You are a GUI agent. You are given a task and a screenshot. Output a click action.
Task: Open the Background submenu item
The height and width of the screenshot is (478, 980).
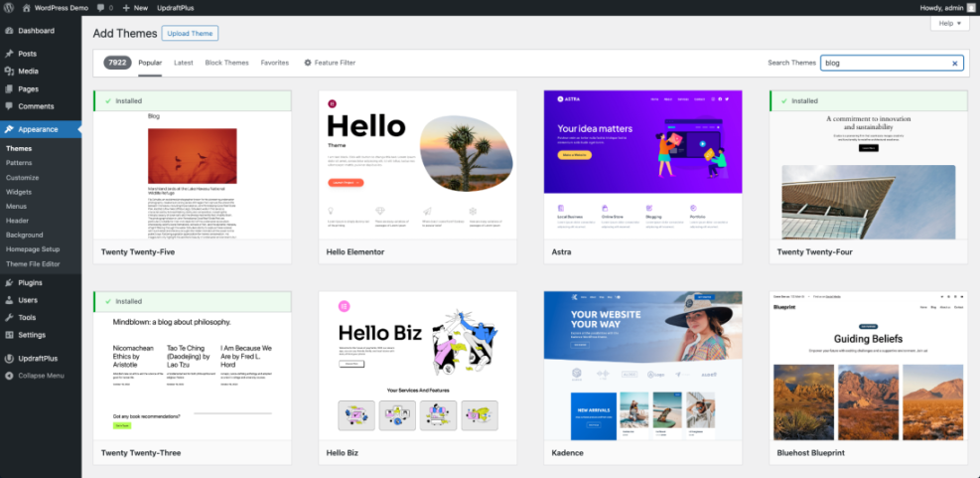25,236
